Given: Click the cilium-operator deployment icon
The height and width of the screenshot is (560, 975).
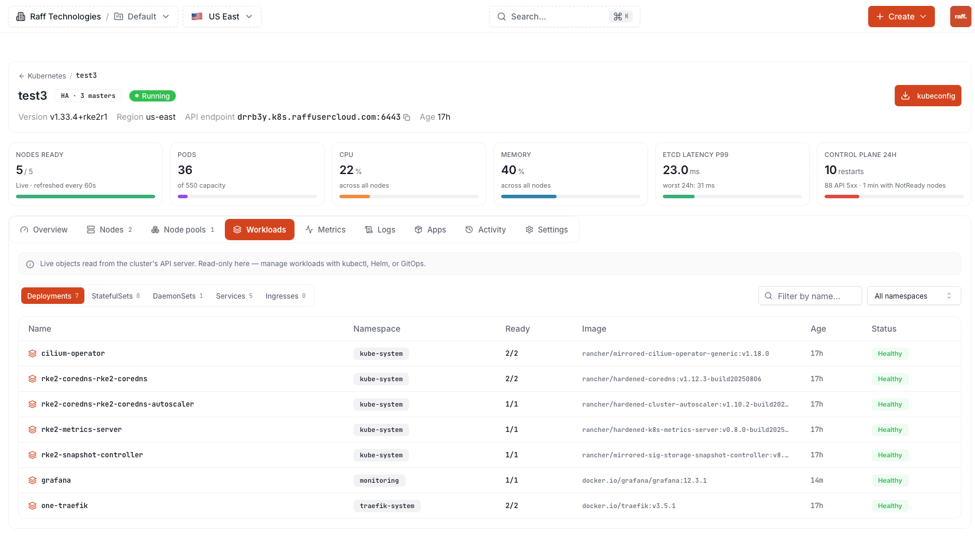Looking at the screenshot, I should (32, 353).
